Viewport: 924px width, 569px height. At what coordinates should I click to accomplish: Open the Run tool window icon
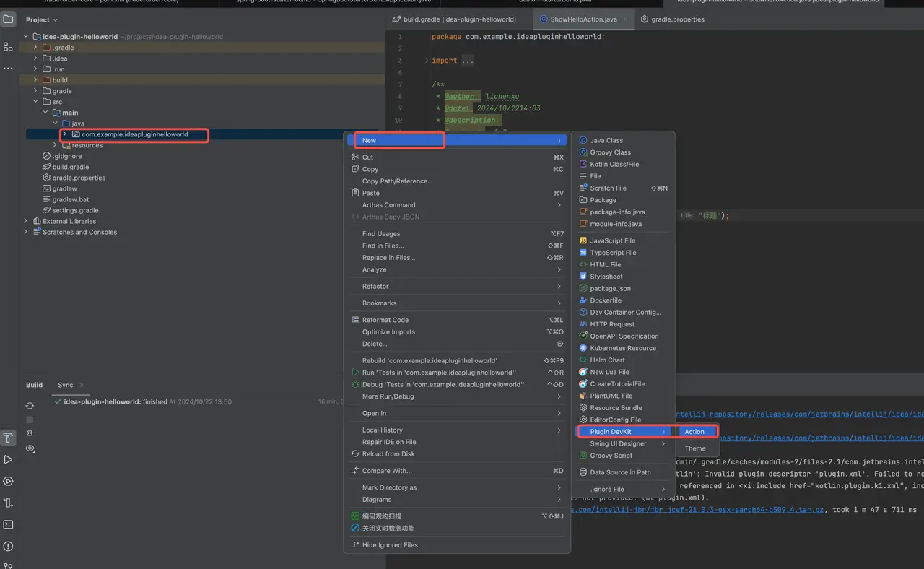tap(8, 459)
